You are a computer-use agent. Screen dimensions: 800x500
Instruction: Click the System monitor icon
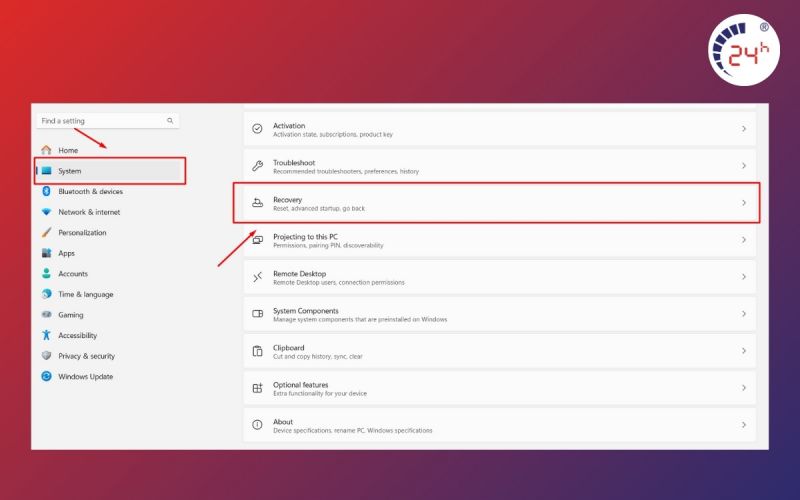46,171
